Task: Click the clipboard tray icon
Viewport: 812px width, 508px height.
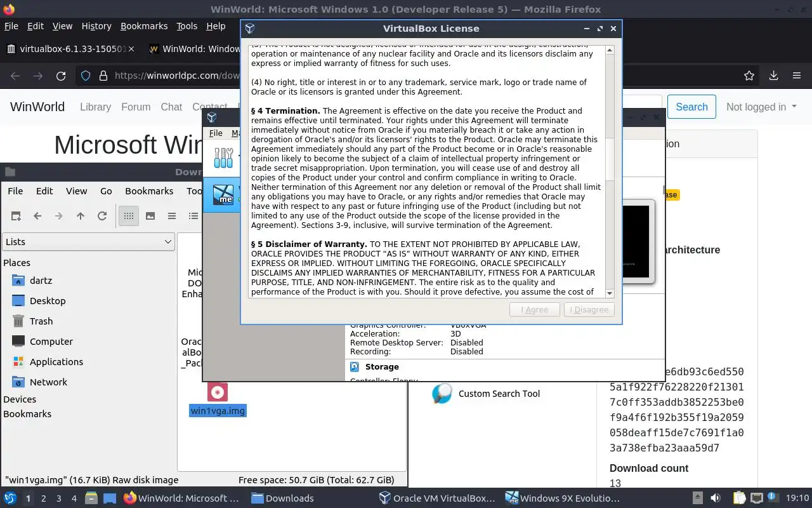Action: point(739,498)
